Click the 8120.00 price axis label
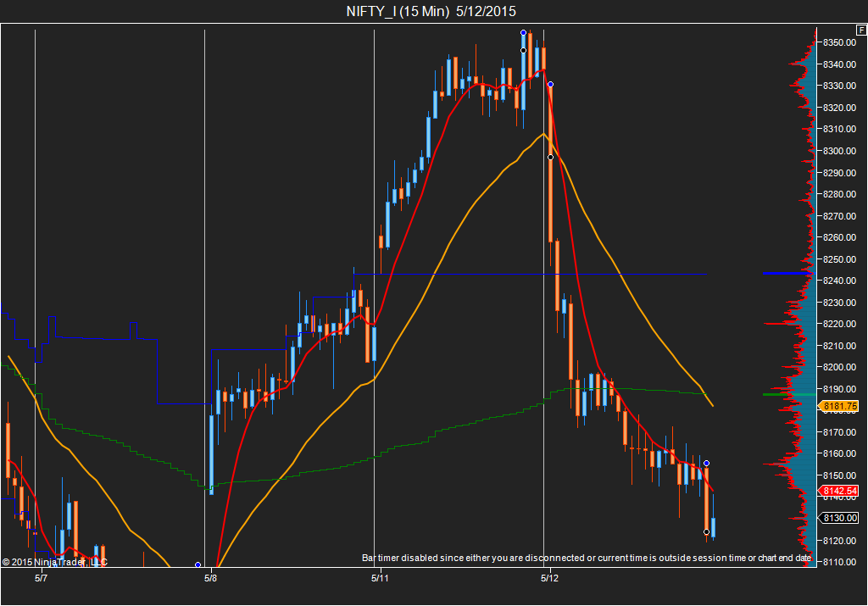 [x=840, y=541]
